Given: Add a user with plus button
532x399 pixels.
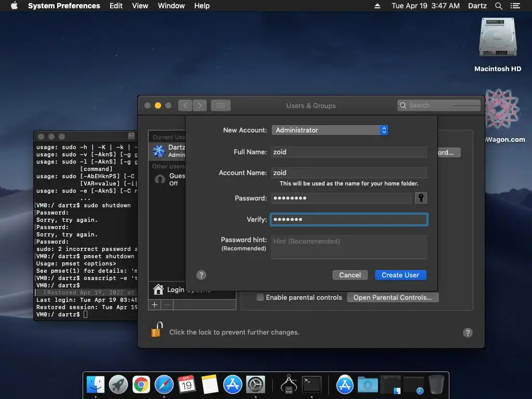Looking at the screenshot, I should (154, 304).
